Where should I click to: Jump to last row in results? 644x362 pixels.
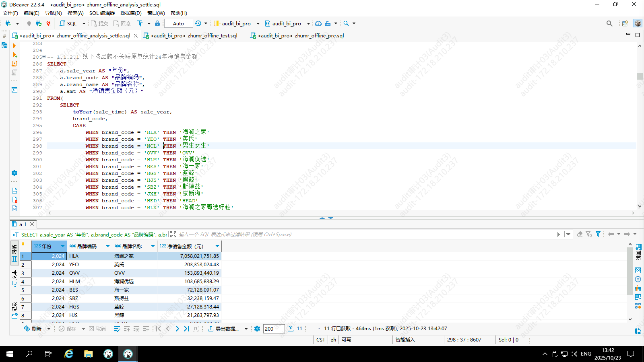tap(186, 329)
